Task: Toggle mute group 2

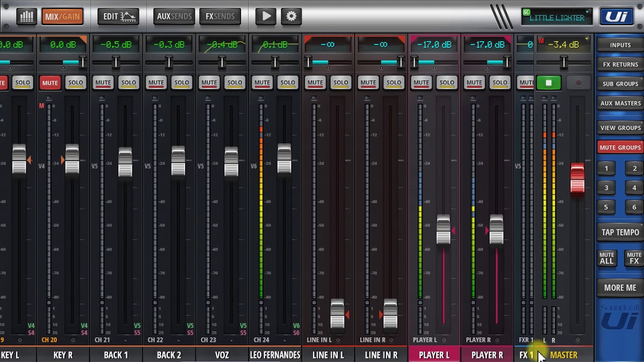Action: (634, 168)
